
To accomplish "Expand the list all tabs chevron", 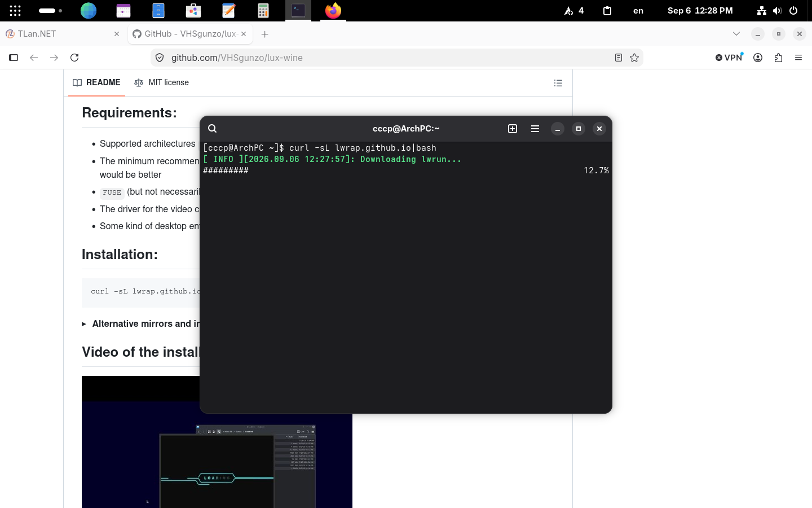I will pyautogui.click(x=736, y=34).
